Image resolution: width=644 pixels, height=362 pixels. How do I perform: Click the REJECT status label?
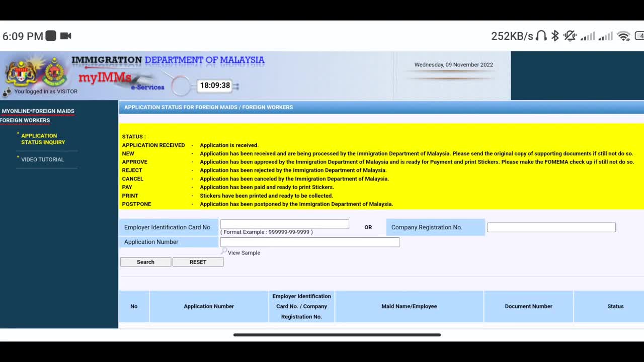click(x=132, y=170)
